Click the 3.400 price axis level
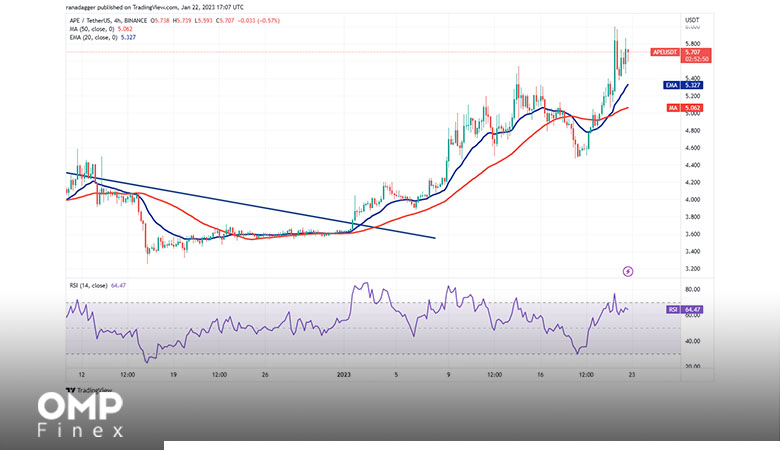780x450 pixels. click(x=692, y=251)
